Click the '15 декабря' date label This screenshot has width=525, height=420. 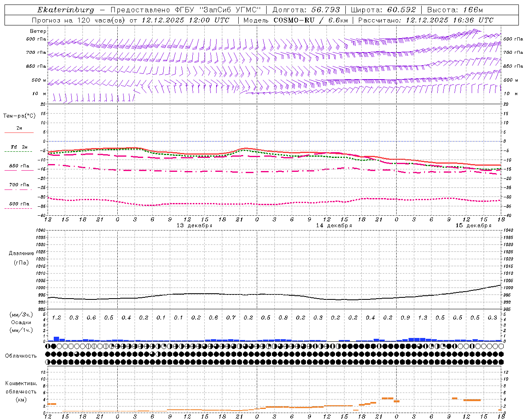473,226
